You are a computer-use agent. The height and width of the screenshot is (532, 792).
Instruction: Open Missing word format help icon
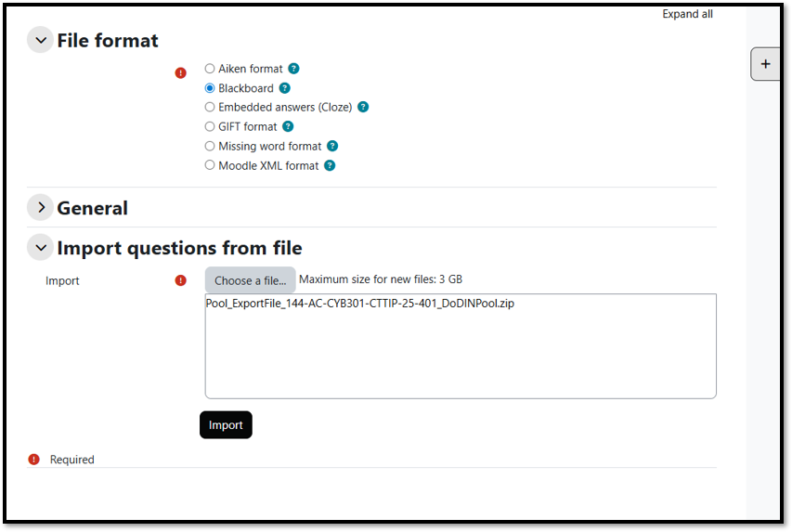[x=332, y=146]
